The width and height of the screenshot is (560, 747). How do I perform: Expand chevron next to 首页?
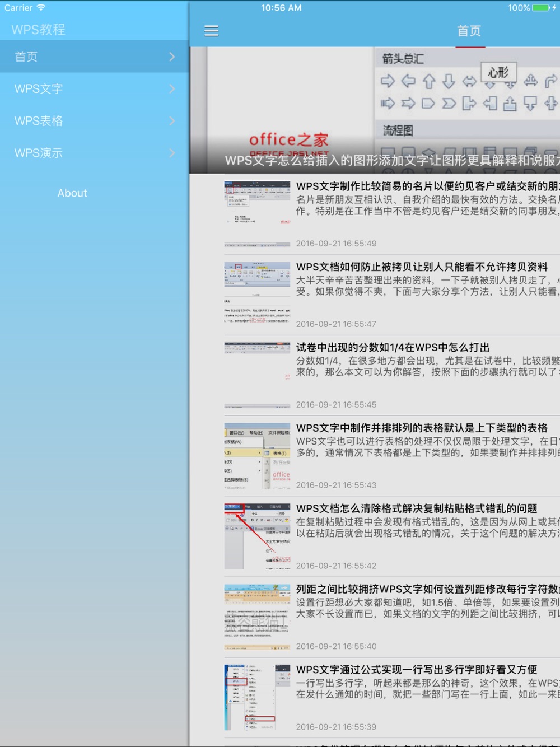pos(172,57)
